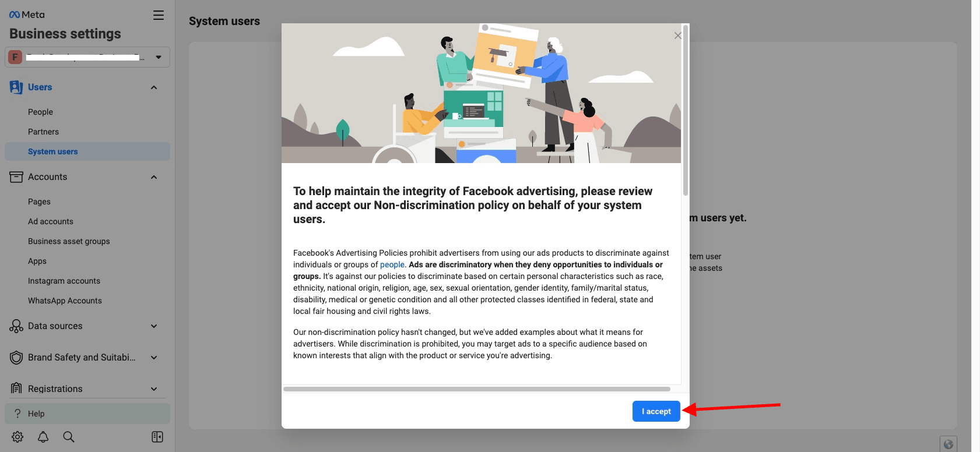Click the Data sources label
Image resolution: width=980 pixels, height=452 pixels.
pyautogui.click(x=55, y=326)
